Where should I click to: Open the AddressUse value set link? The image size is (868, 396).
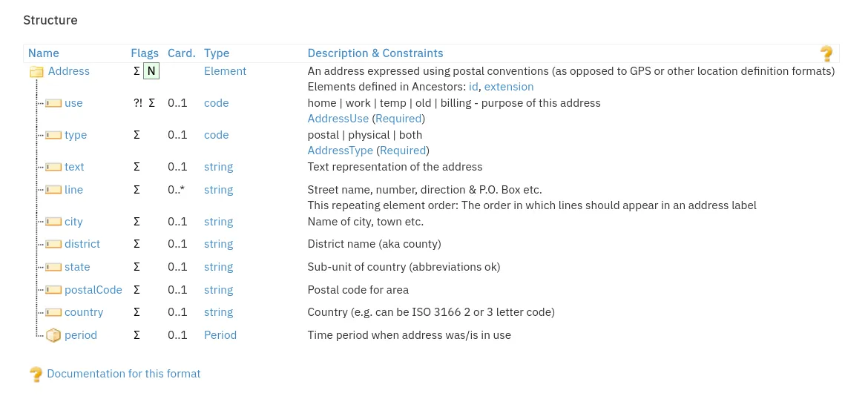tap(338, 119)
